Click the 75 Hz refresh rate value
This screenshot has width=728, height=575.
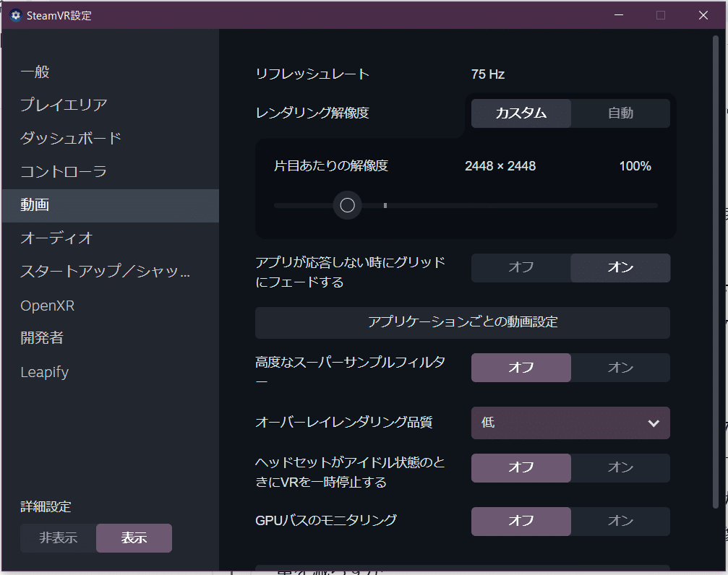[x=487, y=74]
